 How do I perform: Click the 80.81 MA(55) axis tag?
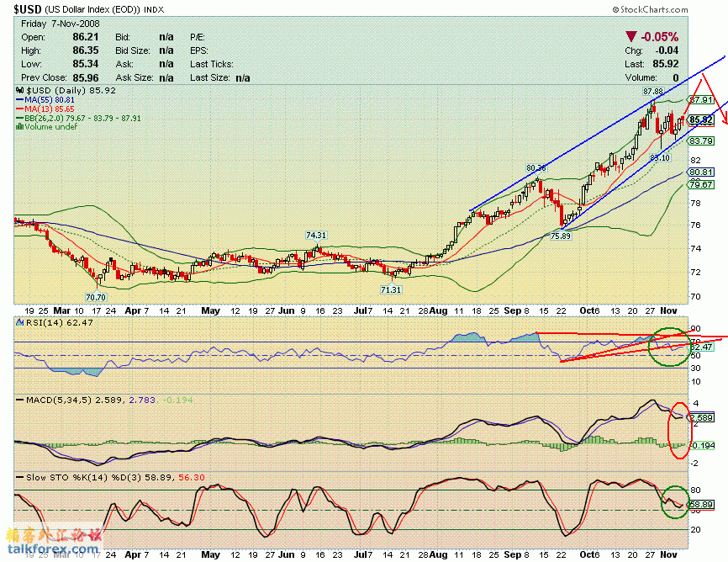700,172
